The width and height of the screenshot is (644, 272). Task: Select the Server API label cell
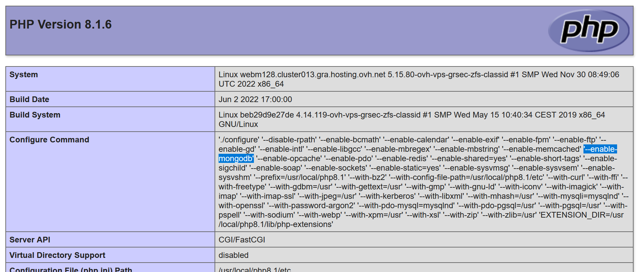coord(30,240)
